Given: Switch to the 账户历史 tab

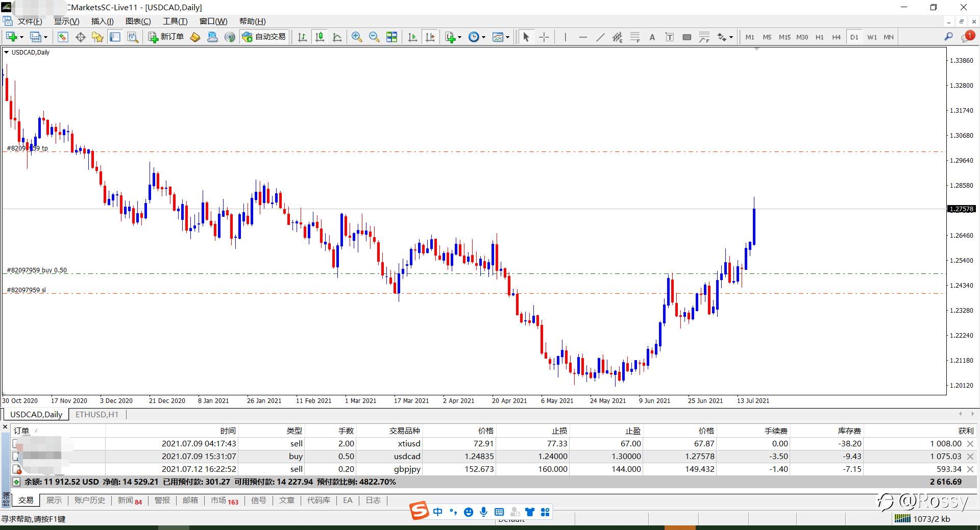Looking at the screenshot, I should pos(89,500).
